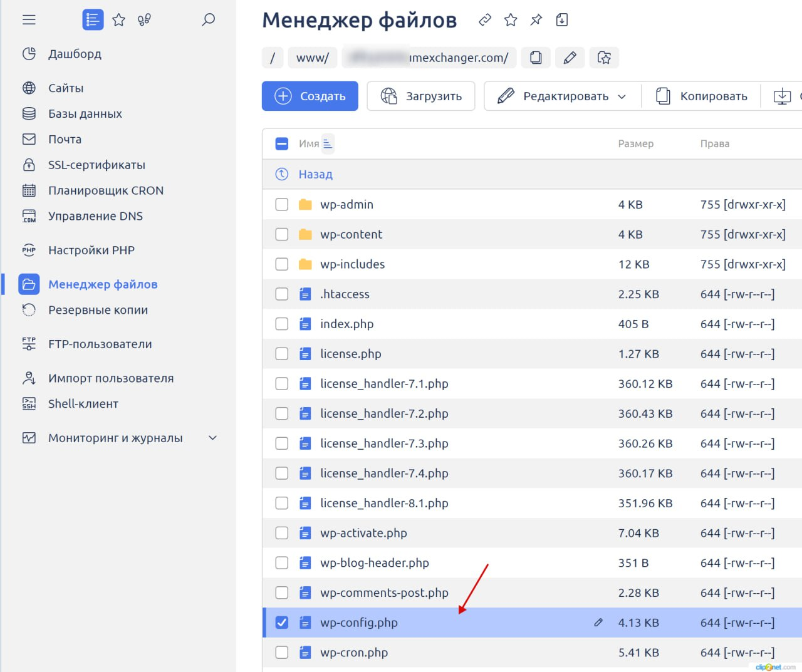
Task: Open the wp-content folder
Action: (x=351, y=234)
